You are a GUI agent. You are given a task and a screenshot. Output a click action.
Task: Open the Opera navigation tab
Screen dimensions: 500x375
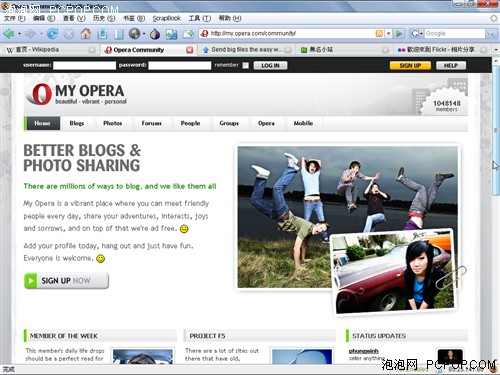(266, 123)
